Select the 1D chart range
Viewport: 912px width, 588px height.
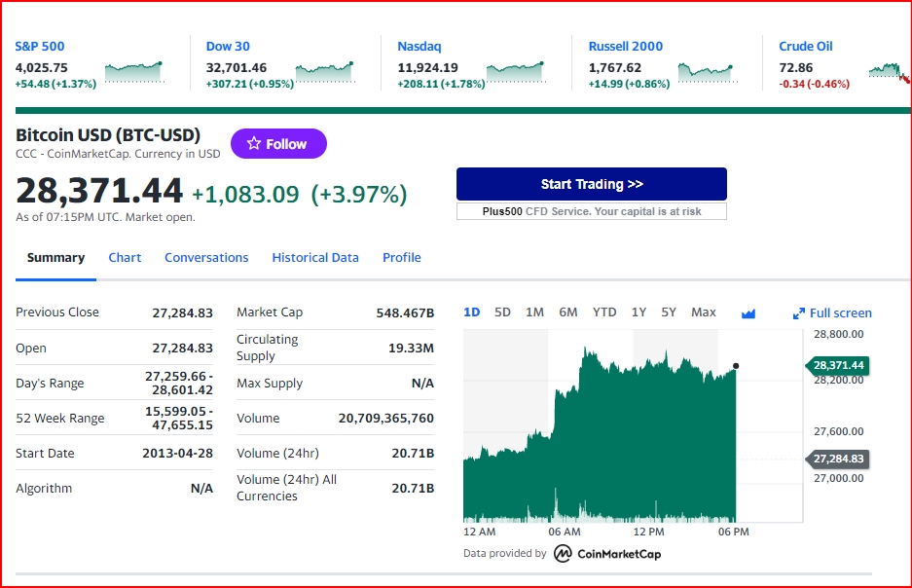(472, 312)
